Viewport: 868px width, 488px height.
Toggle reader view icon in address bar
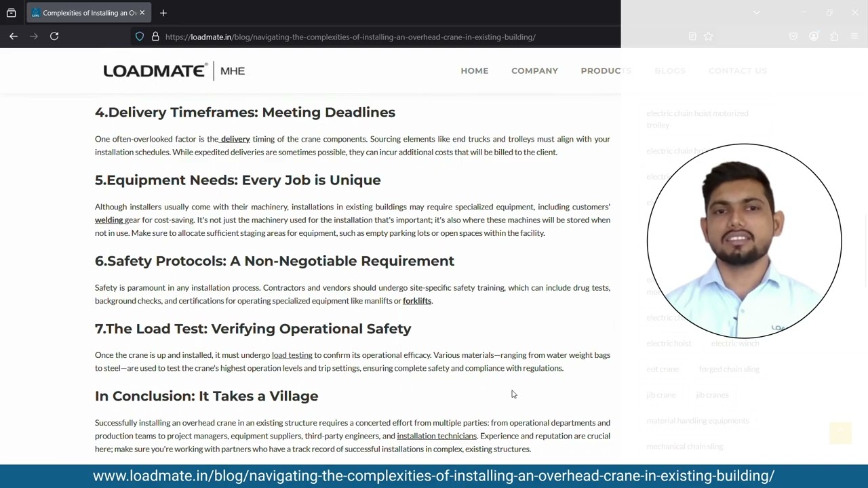coord(692,37)
